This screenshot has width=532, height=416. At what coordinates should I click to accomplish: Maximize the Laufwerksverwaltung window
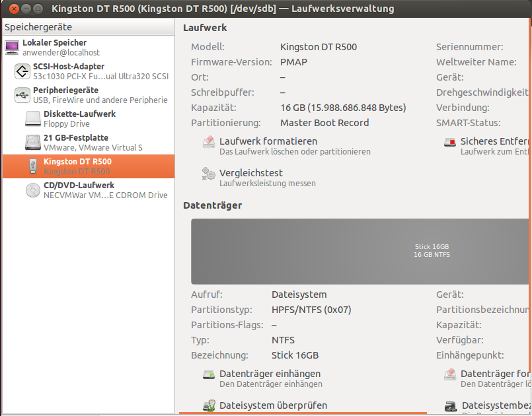[38, 9]
